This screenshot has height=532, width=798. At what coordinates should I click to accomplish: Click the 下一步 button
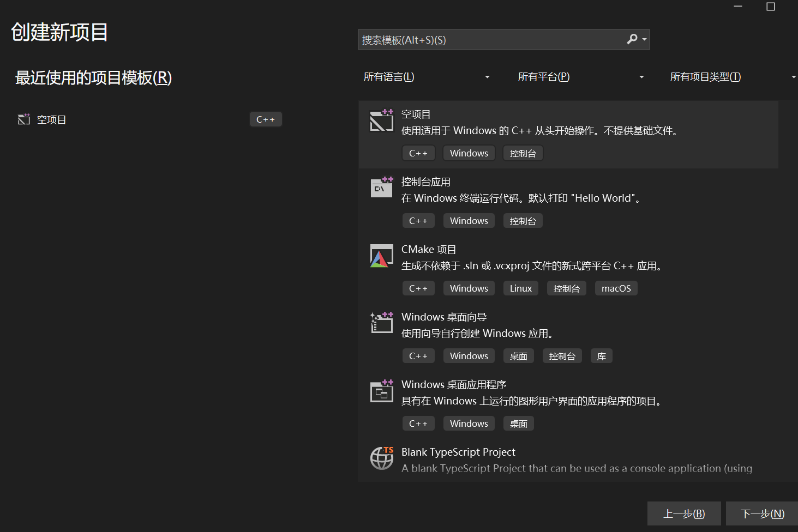click(761, 513)
